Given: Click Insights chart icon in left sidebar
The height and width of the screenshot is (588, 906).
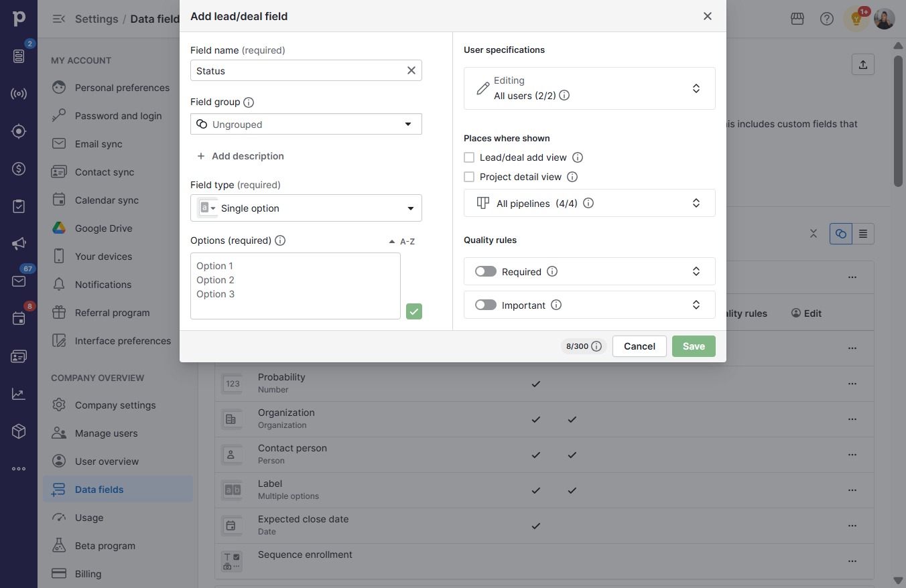Looking at the screenshot, I should 19,394.
